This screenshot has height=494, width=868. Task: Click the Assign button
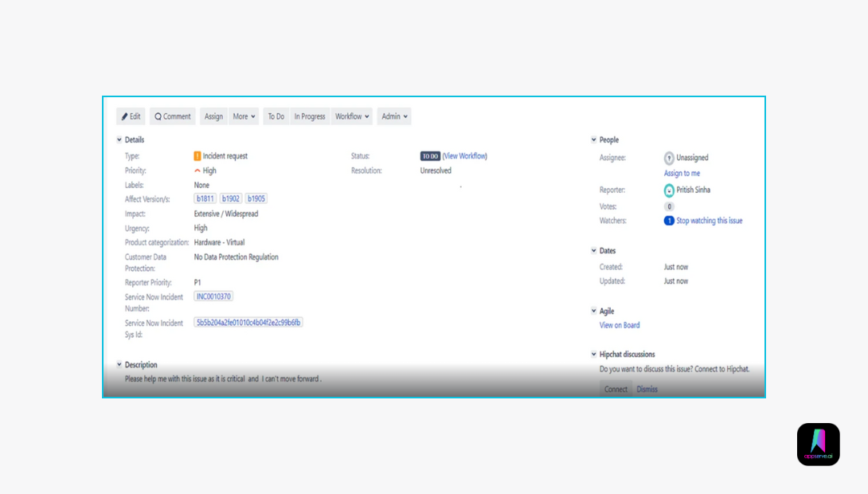coord(213,116)
